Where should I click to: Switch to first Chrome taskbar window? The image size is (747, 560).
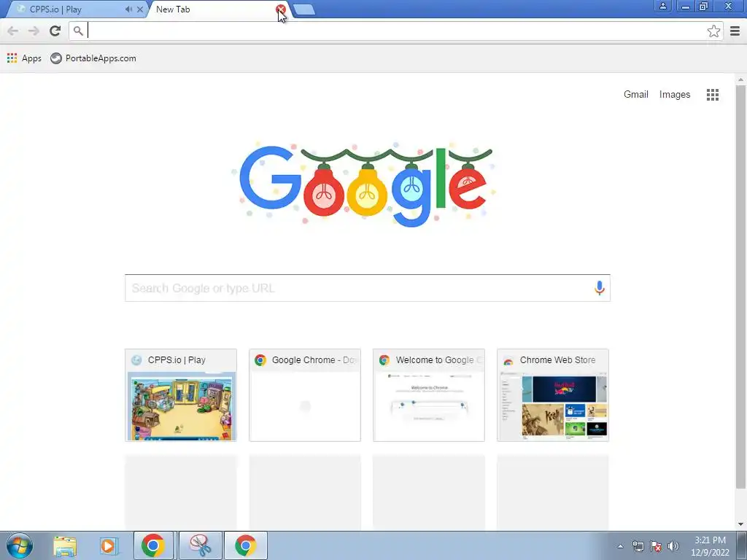point(153,545)
